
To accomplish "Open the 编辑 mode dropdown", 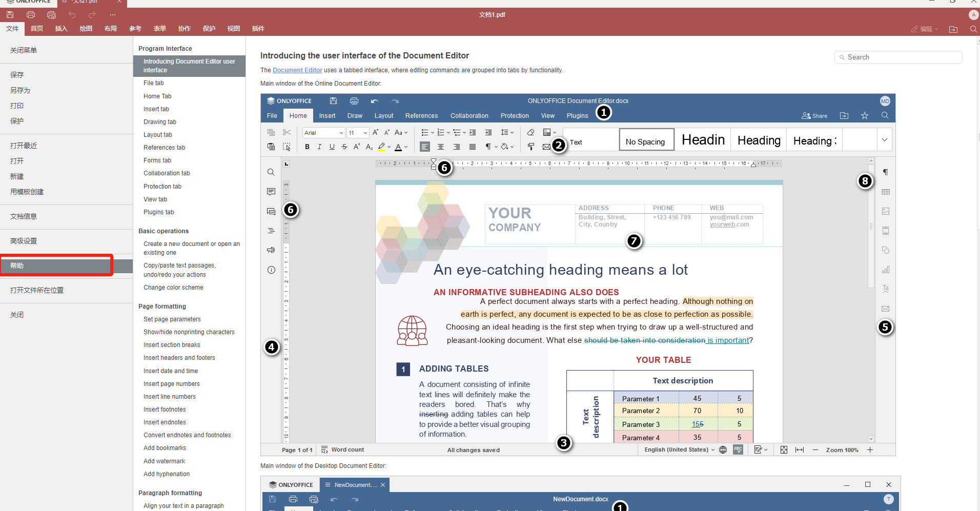I will [x=924, y=29].
